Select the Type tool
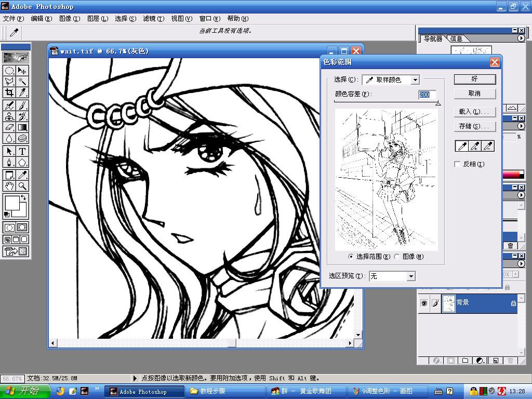 tap(22, 151)
